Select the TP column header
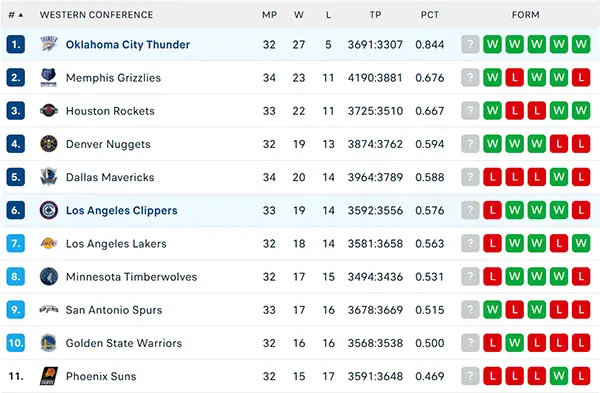The image size is (600, 393). (x=375, y=15)
